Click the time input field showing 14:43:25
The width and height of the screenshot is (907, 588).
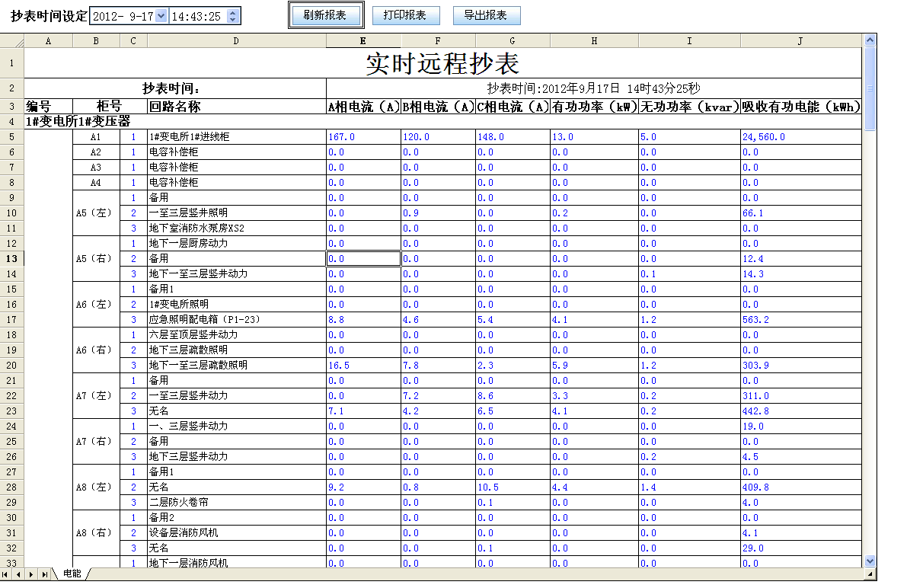point(198,16)
